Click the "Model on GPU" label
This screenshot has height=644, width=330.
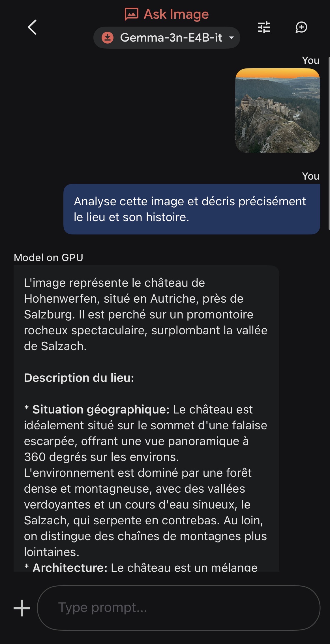(48, 258)
